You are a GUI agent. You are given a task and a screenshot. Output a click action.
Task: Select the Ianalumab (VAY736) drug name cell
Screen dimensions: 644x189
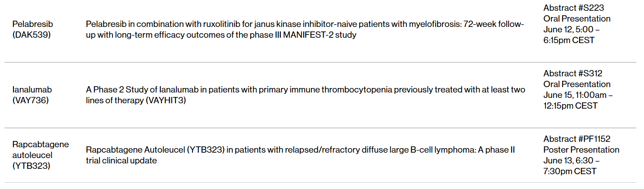click(31, 95)
